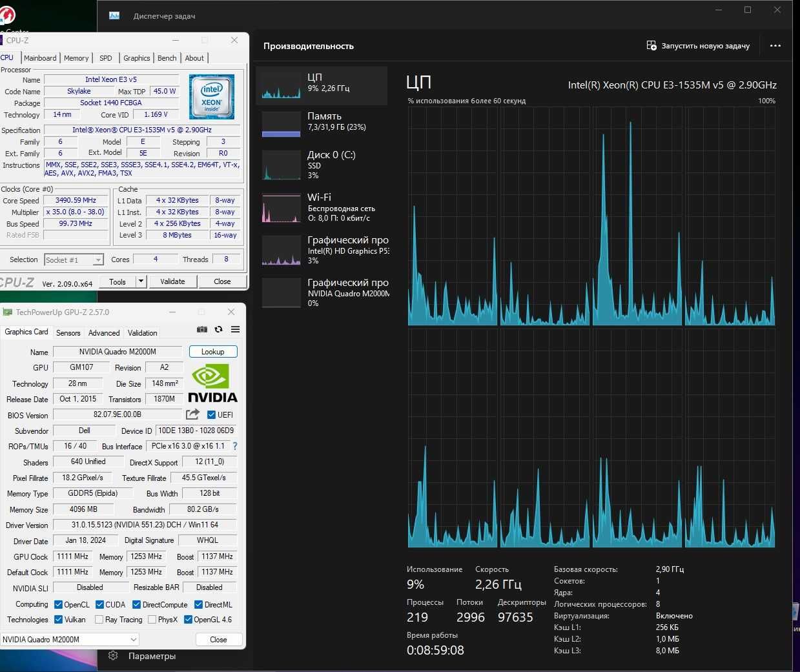This screenshot has height=672, width=800.
Task: Open the GPU-Z hamburger menu
Action: pos(235,329)
